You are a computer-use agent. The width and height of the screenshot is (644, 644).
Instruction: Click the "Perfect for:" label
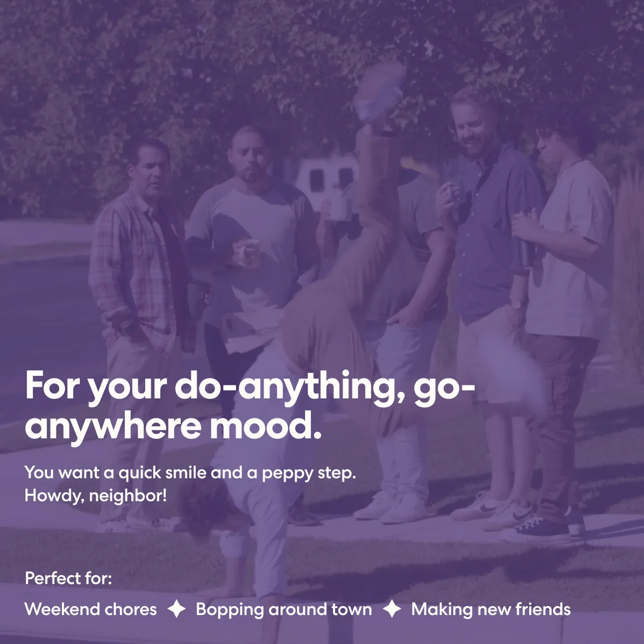(x=68, y=578)
